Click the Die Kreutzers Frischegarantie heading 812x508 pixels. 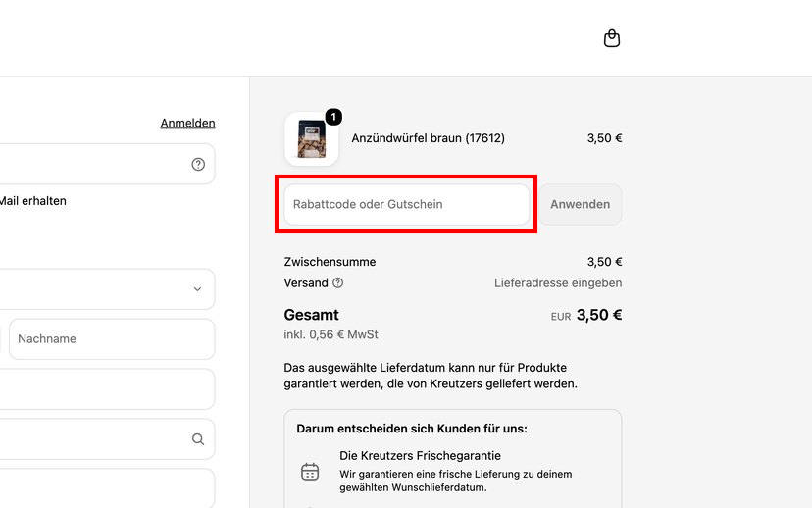tap(420, 456)
